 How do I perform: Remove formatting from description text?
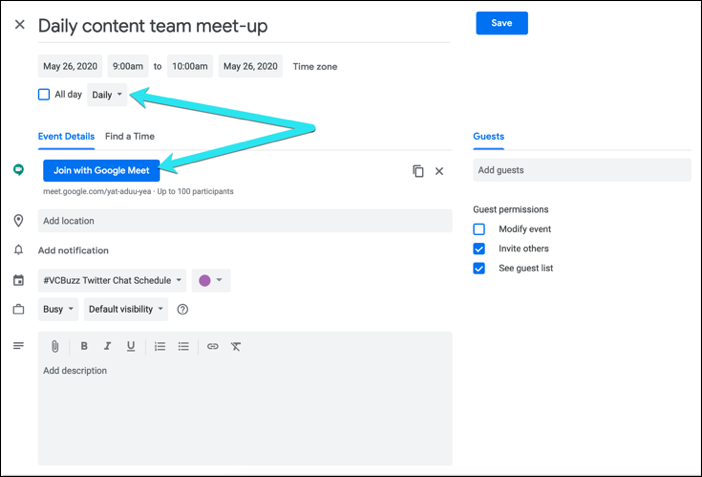click(236, 346)
